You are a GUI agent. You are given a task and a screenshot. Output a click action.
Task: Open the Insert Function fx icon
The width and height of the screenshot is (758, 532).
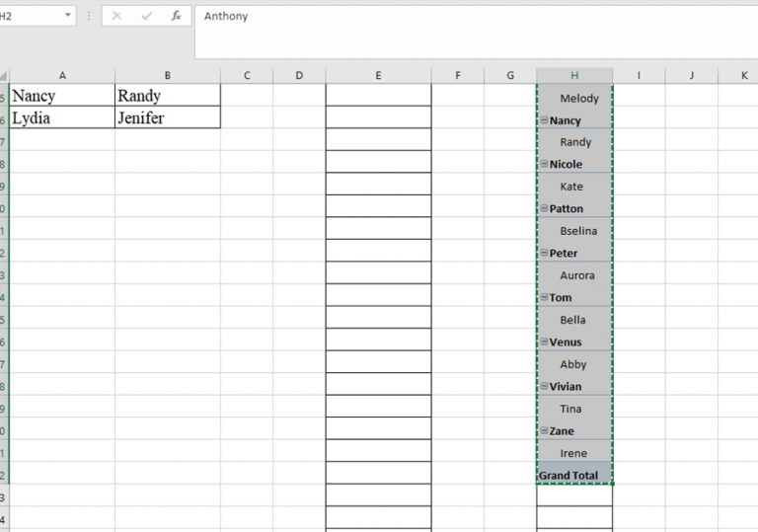(176, 16)
